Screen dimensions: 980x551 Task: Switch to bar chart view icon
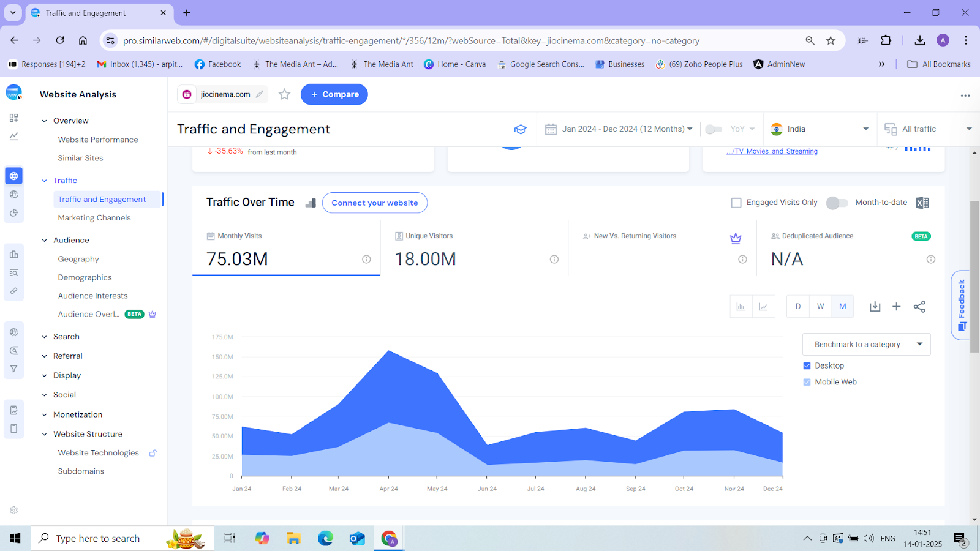[741, 306]
